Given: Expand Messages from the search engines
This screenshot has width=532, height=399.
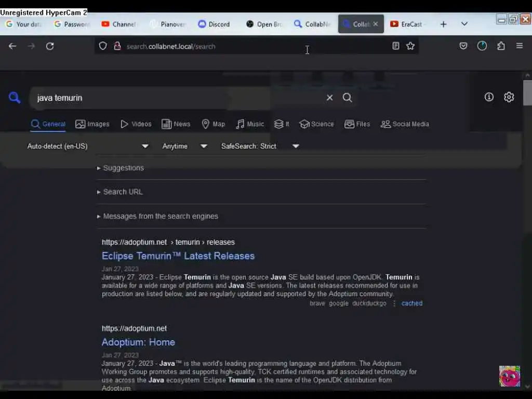Looking at the screenshot, I should (157, 216).
